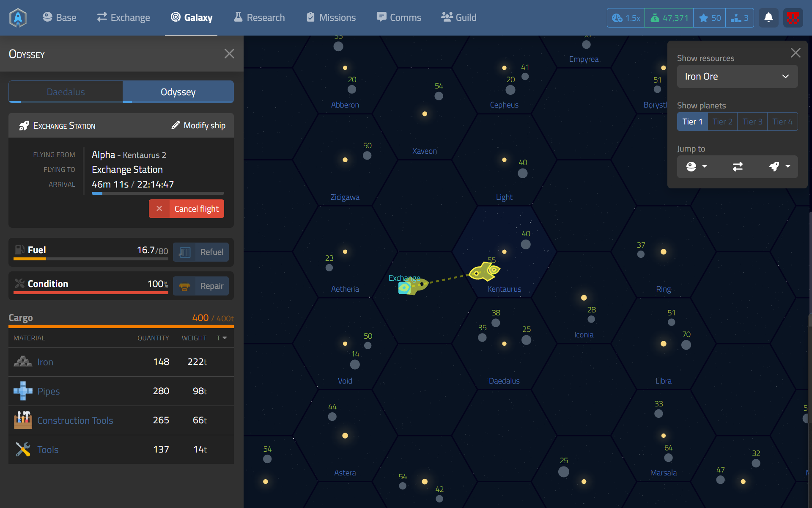812x508 pixels.
Task: Click the notification bell icon
Action: click(768, 18)
